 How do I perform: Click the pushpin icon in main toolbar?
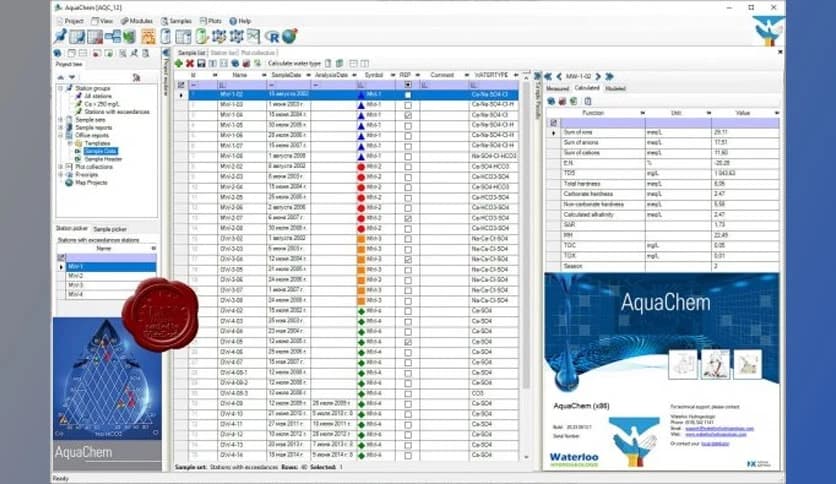click(x=60, y=36)
